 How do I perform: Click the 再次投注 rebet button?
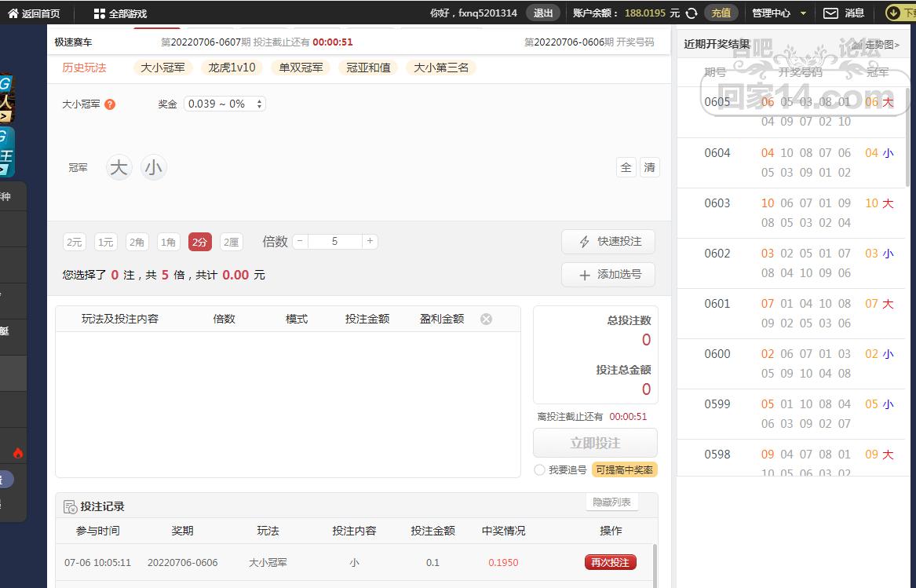pos(610,562)
